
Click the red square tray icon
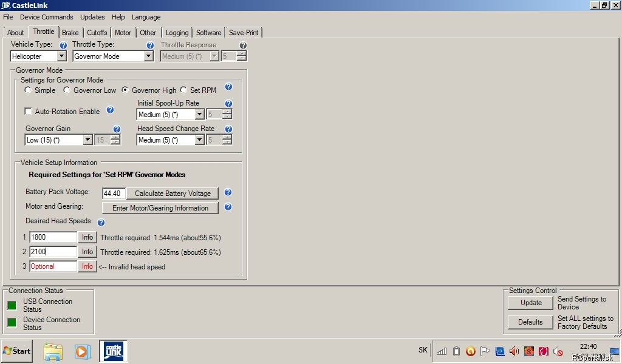coord(544,351)
